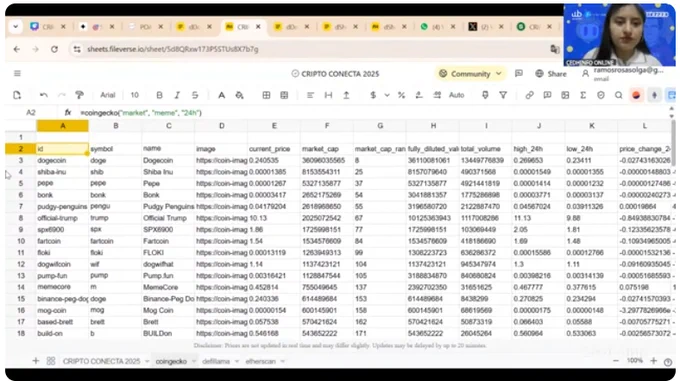The width and height of the screenshot is (680, 381).
Task: Go back with the browser back arrow
Action: tap(16, 49)
